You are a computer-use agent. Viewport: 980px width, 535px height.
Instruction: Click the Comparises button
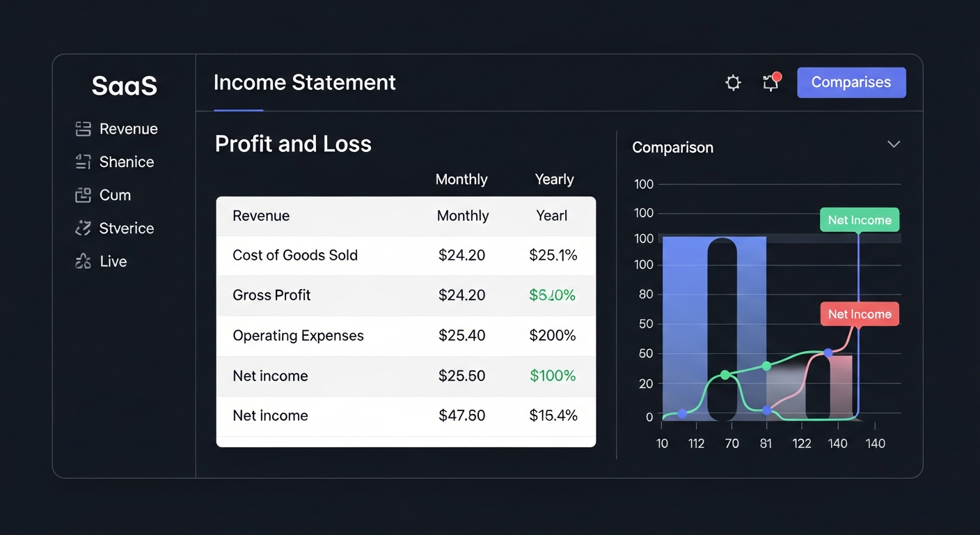(x=851, y=82)
